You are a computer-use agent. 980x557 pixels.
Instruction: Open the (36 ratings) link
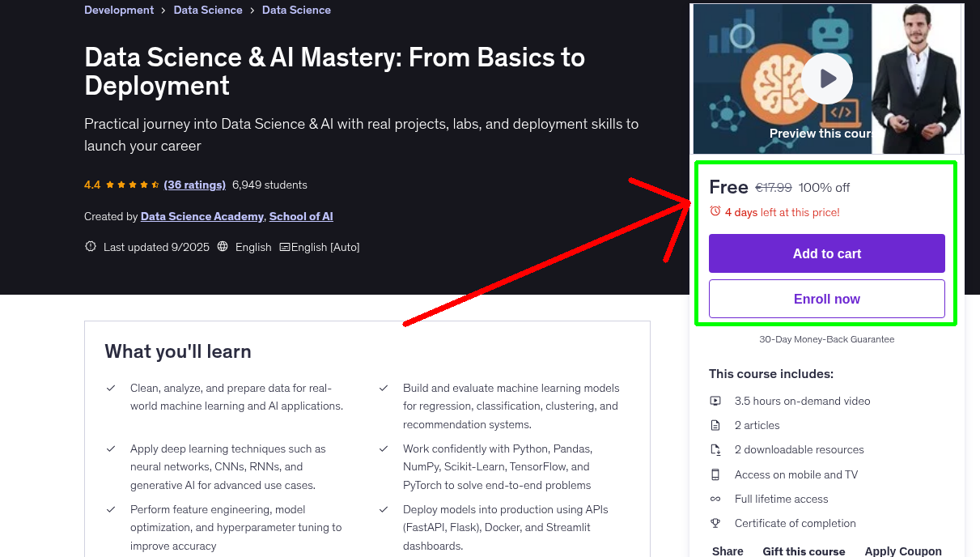click(194, 185)
